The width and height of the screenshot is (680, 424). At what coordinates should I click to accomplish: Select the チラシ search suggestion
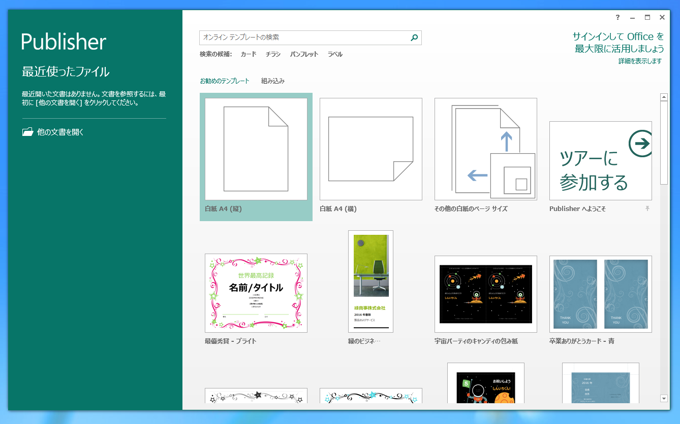[x=273, y=54]
